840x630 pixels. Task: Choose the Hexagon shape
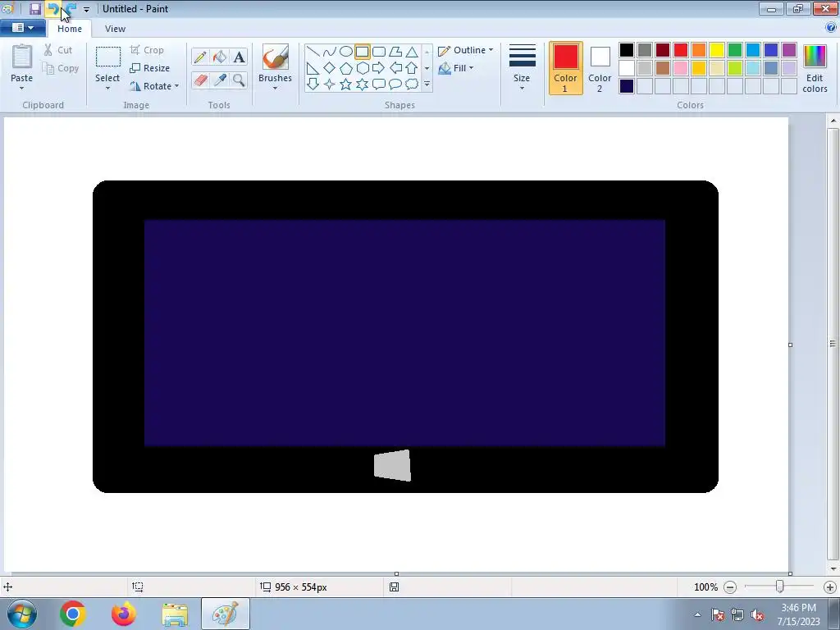click(x=362, y=68)
